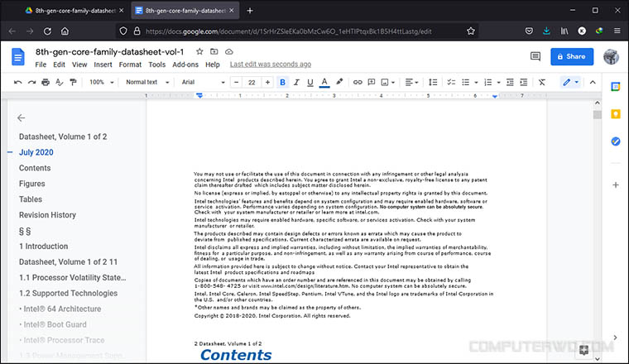Screen dimensions: 629x364
Task: Open the highlight color picker
Action: (x=339, y=82)
